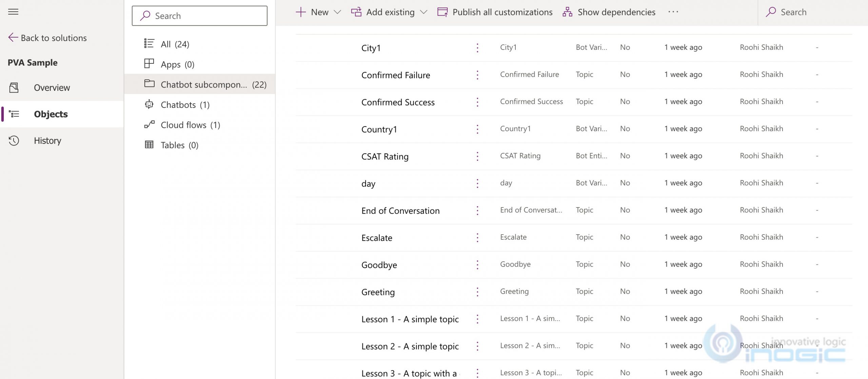The height and width of the screenshot is (379, 868).
Task: Click the Confirmed Failure row menu
Action: [x=478, y=74]
